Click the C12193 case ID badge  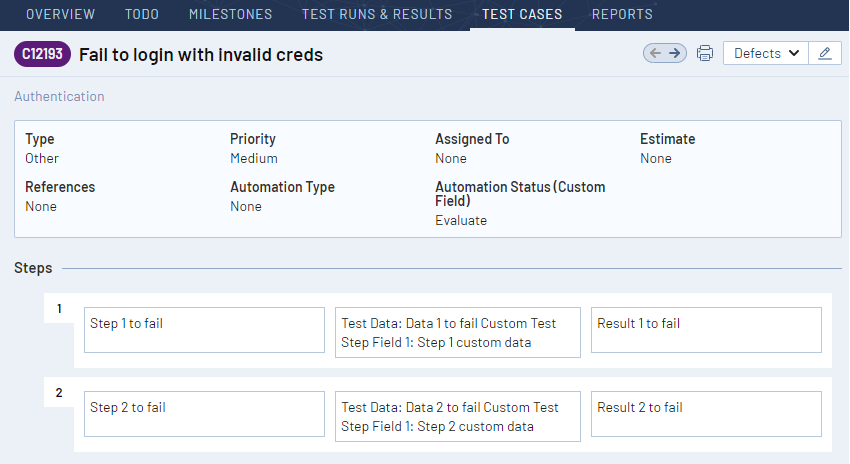pos(42,54)
